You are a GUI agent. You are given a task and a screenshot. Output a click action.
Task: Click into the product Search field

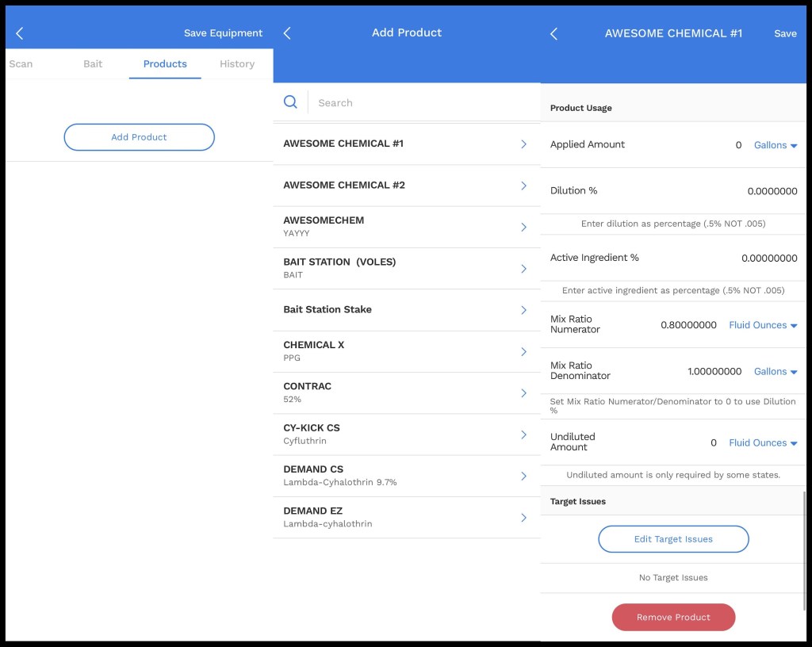[420, 103]
